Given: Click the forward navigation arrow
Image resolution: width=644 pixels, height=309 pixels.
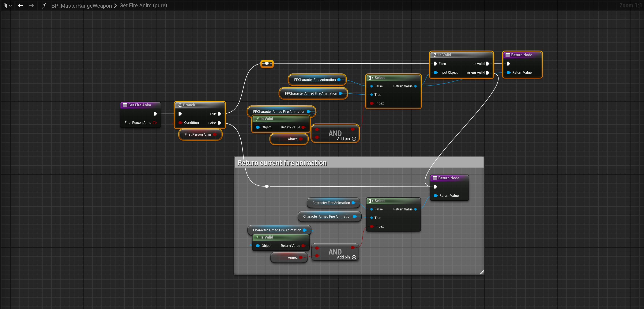Looking at the screenshot, I should 31,6.
